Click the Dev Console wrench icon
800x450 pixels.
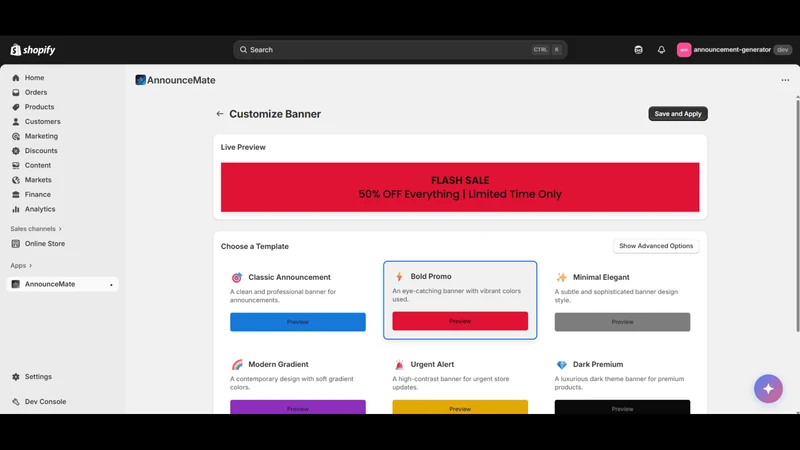coord(16,402)
